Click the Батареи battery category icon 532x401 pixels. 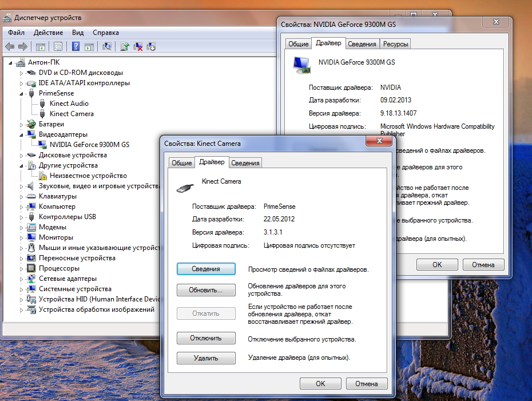pyautogui.click(x=31, y=124)
